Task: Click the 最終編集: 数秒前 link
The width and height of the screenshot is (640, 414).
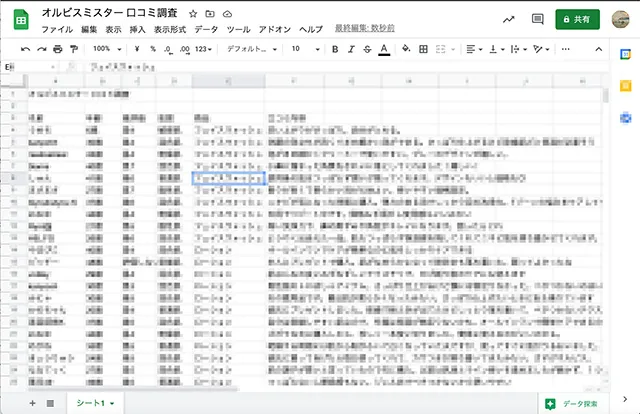Action: [x=364, y=28]
